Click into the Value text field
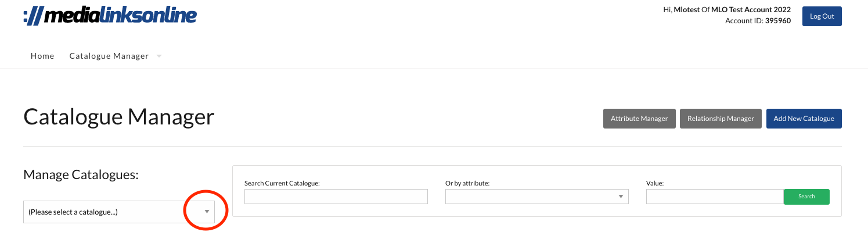Image resolution: width=868 pixels, height=239 pixels. click(715, 197)
